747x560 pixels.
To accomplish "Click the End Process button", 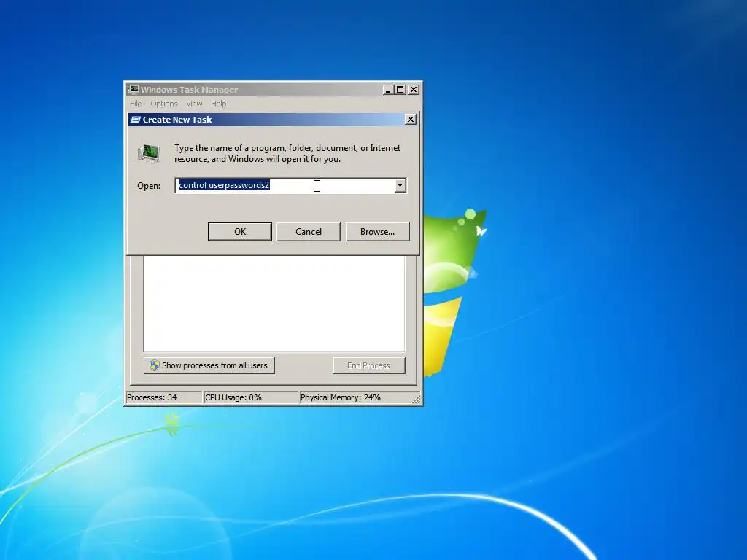I will pos(368,366).
